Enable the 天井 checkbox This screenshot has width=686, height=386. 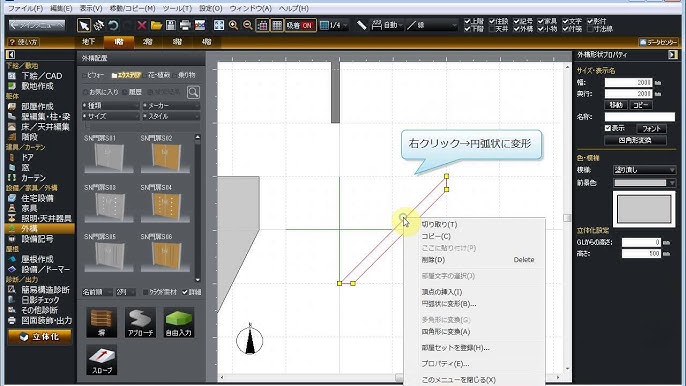pos(492,29)
